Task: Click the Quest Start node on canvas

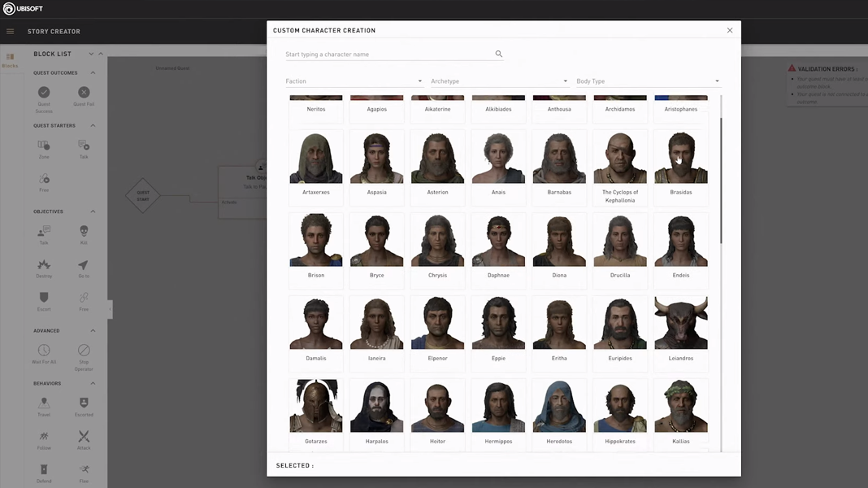Action: coord(143,195)
